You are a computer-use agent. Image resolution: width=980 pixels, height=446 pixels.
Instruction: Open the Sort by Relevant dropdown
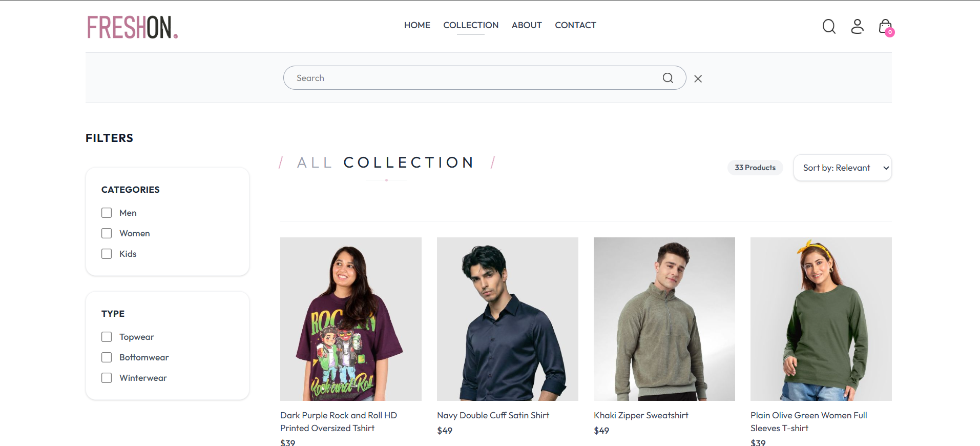point(842,168)
